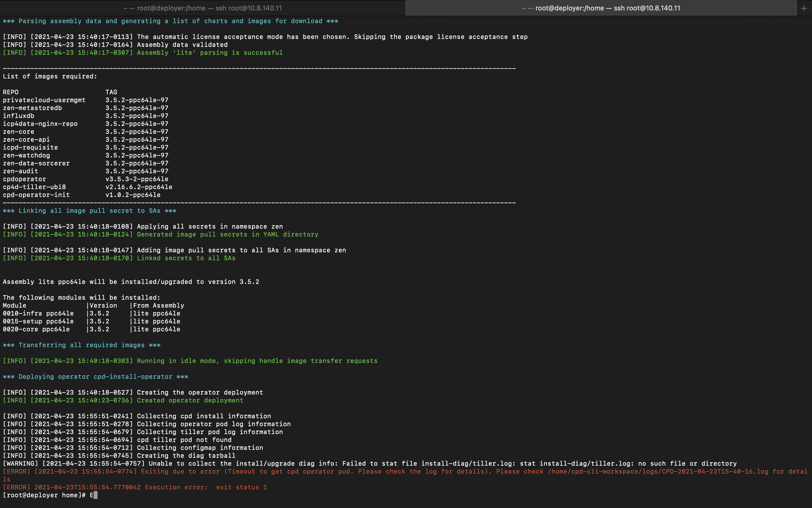Switch to the first (dimmed) terminal tab

tap(203, 8)
